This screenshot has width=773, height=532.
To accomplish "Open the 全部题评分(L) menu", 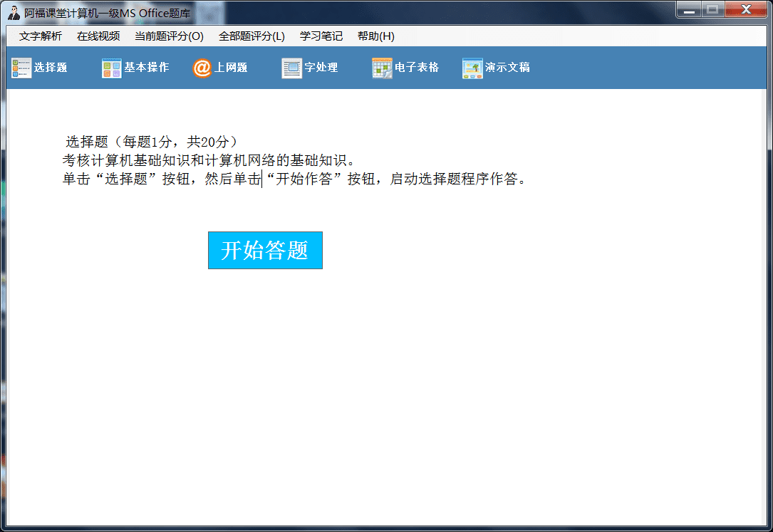I will point(251,36).
